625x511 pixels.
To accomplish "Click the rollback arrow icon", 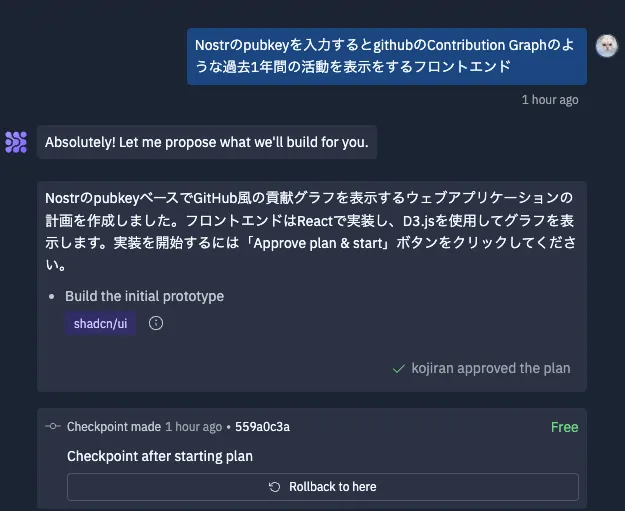I will (275, 487).
